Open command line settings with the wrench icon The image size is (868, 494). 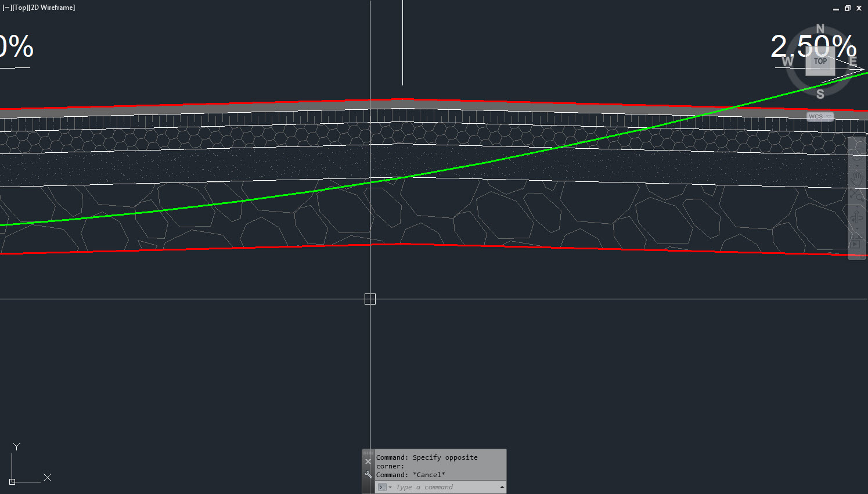(x=368, y=474)
